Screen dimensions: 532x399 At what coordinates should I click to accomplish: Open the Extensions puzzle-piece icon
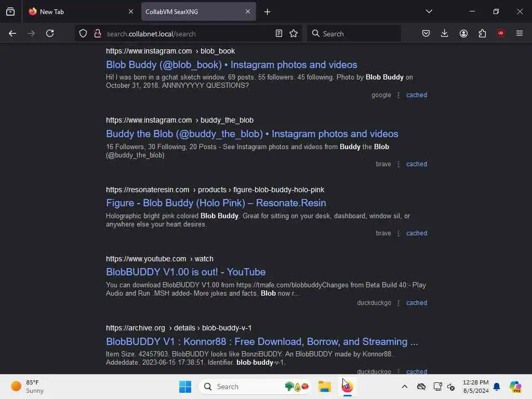point(482,34)
